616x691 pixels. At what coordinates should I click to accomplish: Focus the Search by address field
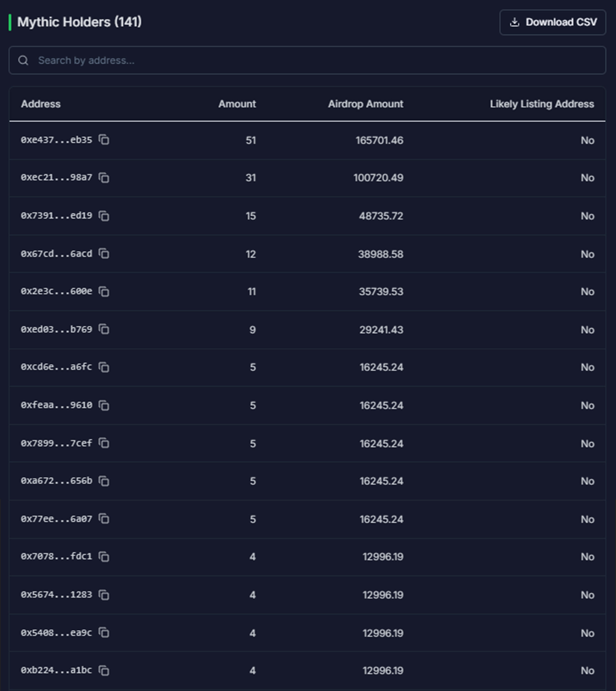click(307, 60)
